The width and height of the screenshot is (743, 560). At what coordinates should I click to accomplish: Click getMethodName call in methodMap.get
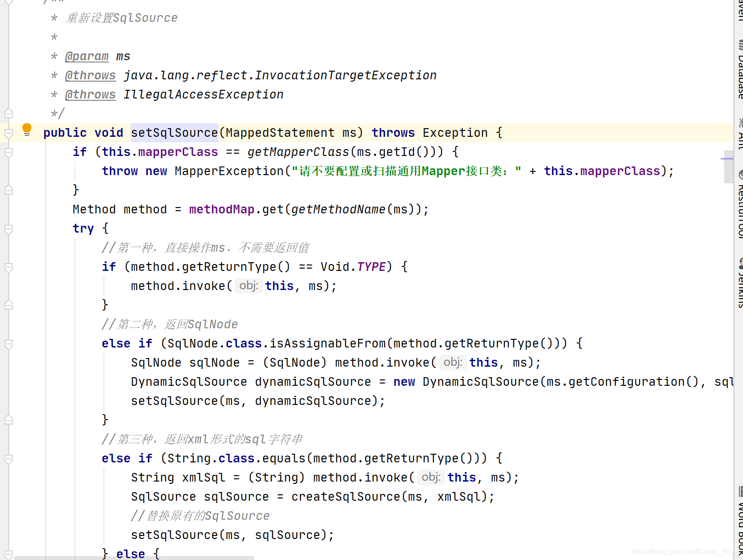pyautogui.click(x=338, y=209)
